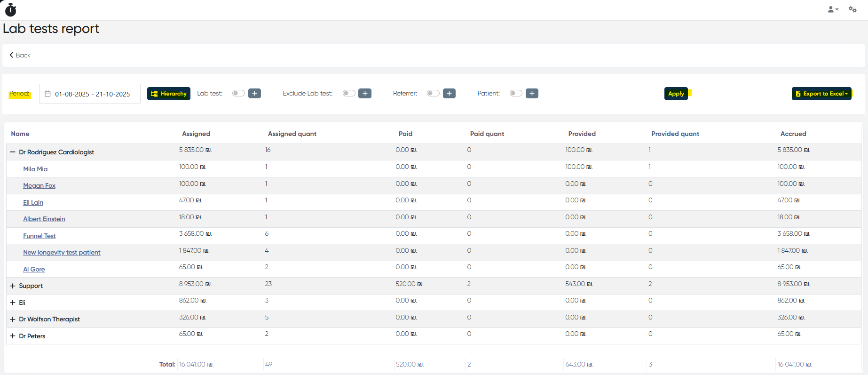Go back using the Back link
The image size is (868, 375).
pyautogui.click(x=20, y=55)
